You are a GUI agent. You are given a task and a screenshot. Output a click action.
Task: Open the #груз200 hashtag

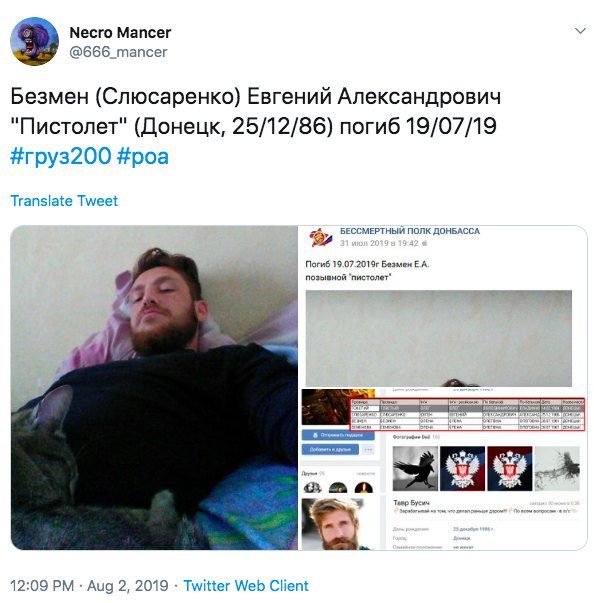coord(61,157)
